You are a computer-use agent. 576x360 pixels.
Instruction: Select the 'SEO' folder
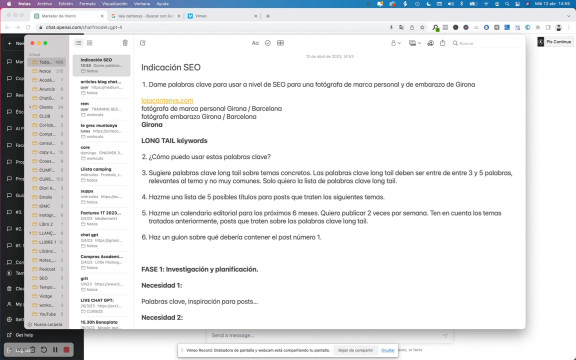[x=47, y=278]
